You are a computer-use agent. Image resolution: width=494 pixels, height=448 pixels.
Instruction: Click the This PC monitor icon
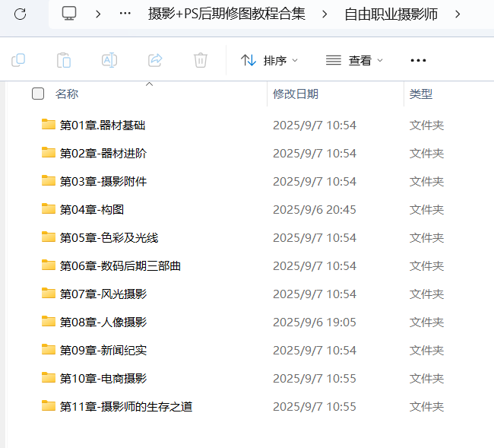click(x=69, y=14)
